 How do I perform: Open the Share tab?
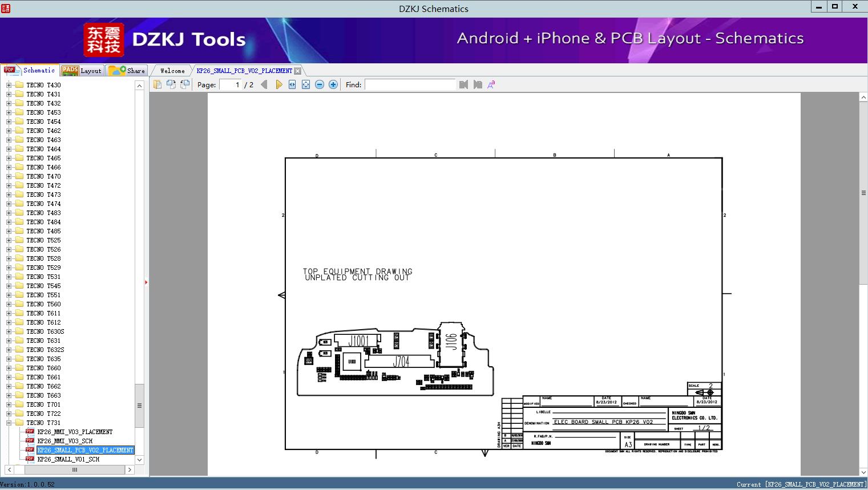click(127, 71)
